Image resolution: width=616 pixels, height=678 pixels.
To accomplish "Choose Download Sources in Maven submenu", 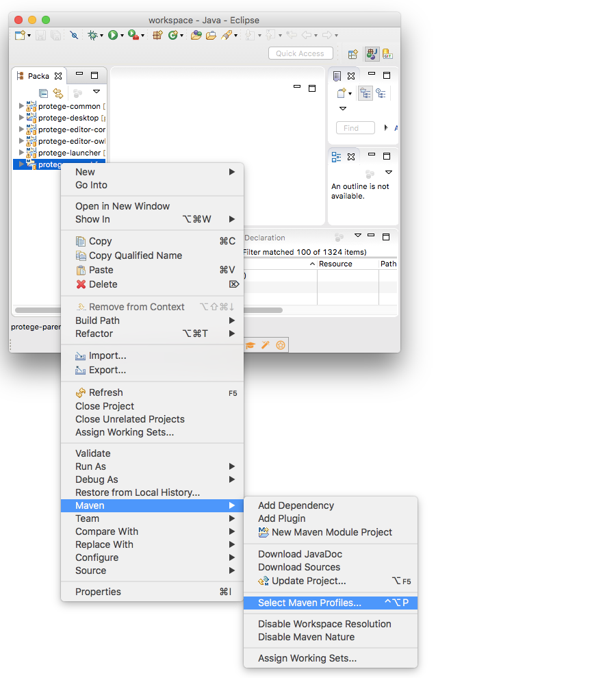I will tap(331, 567).
